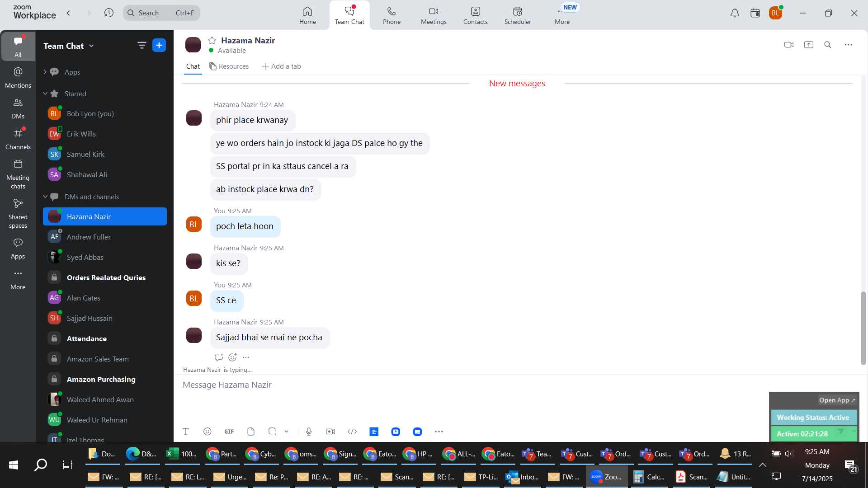Open the emoji picker in composer

(x=208, y=432)
